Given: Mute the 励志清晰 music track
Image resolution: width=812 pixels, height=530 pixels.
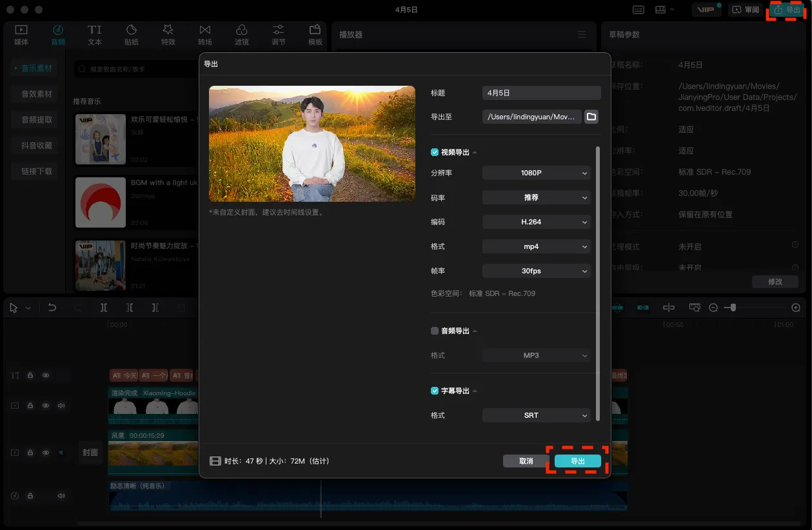Looking at the screenshot, I should pyautogui.click(x=61, y=496).
